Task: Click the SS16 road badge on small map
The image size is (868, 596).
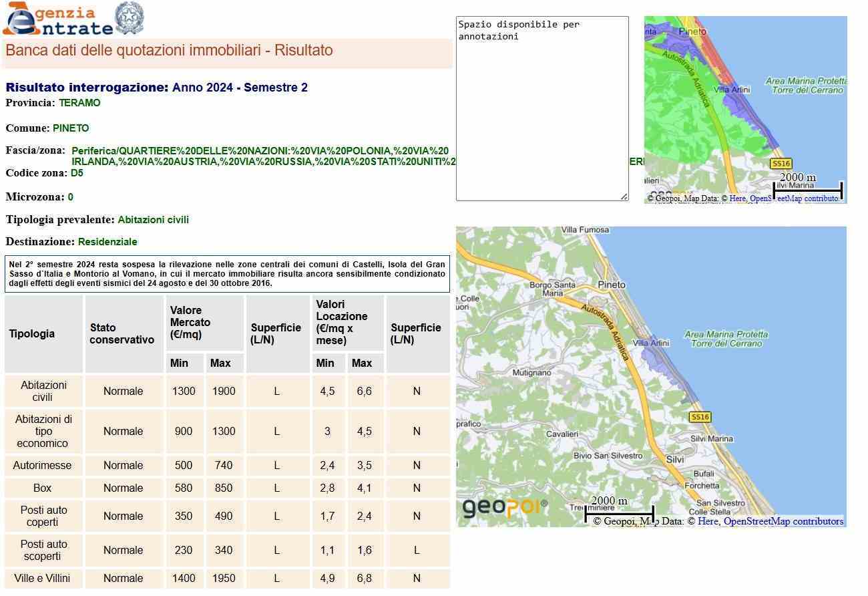Action: coord(781,164)
